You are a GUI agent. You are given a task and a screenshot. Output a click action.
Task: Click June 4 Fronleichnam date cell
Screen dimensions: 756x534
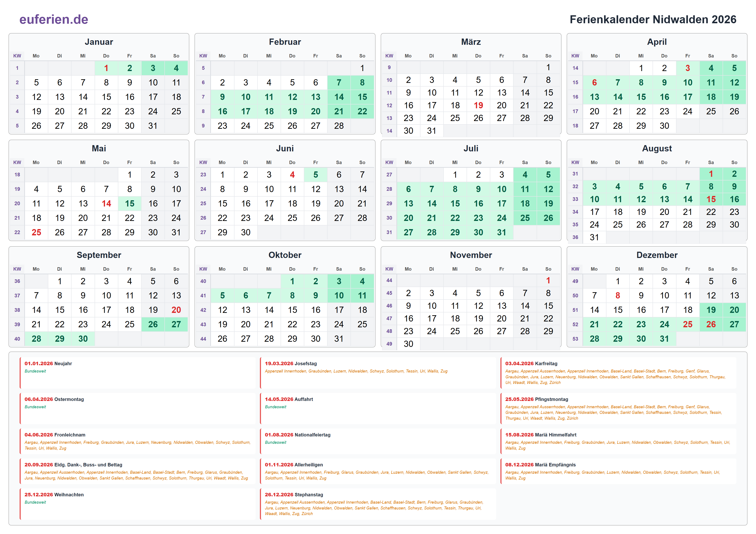292,175
